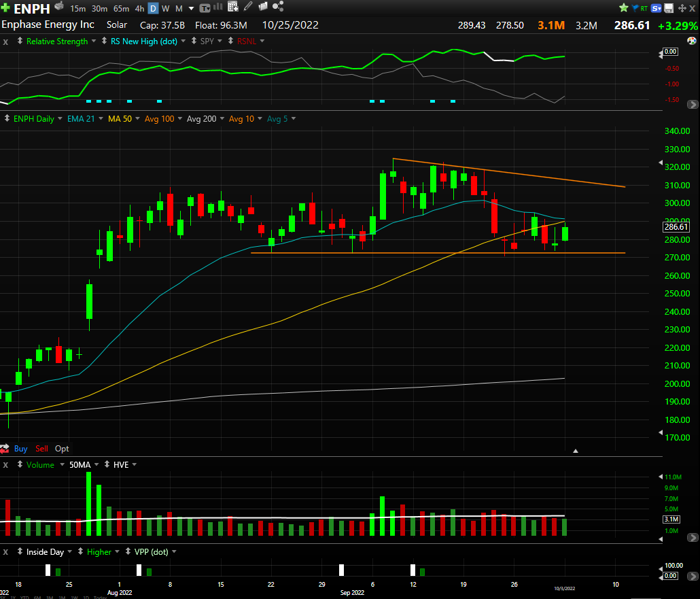Open the blue S dropdown button
This screenshot has height=599, width=700.
click(657, 8)
